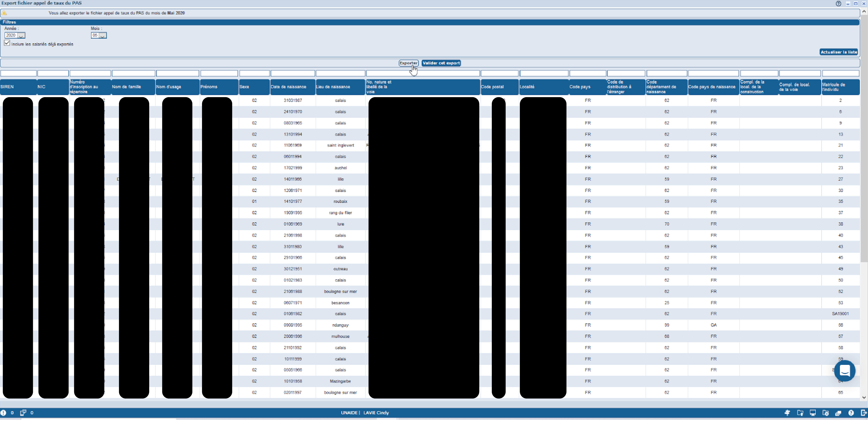
Task: Click scroll-up arrow at top of scrollbar
Action: [864, 11]
